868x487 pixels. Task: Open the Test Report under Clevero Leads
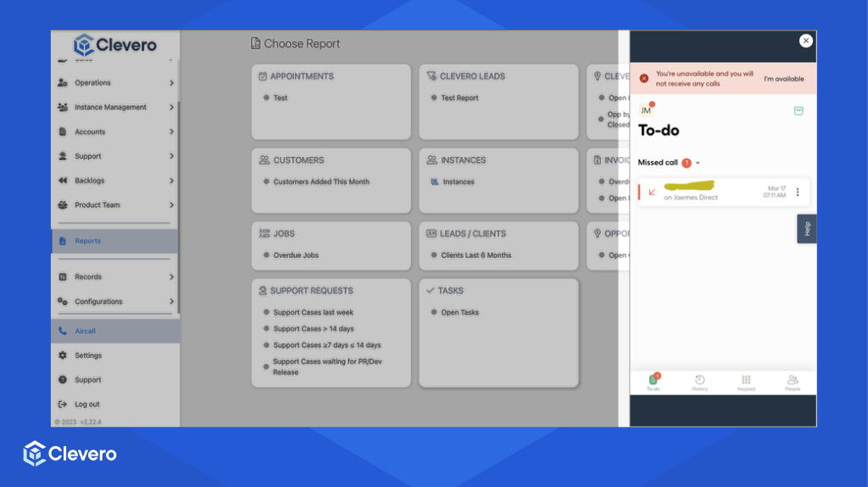pos(459,98)
